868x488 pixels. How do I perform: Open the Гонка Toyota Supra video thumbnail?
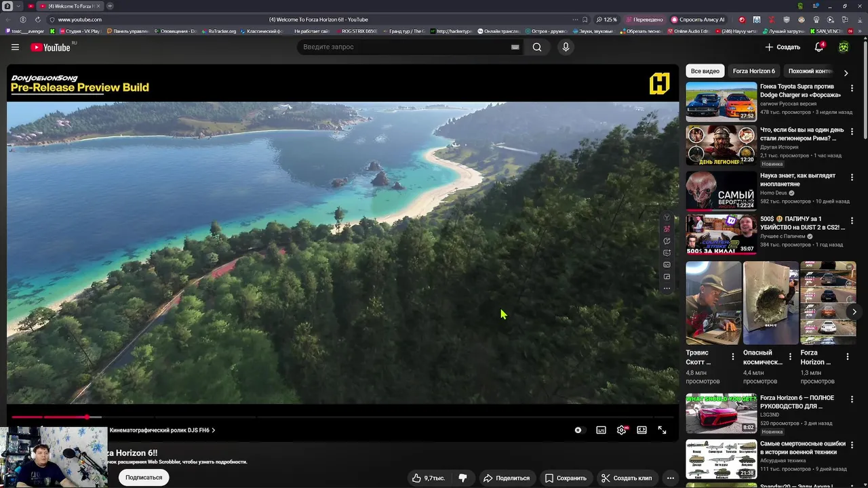point(721,102)
